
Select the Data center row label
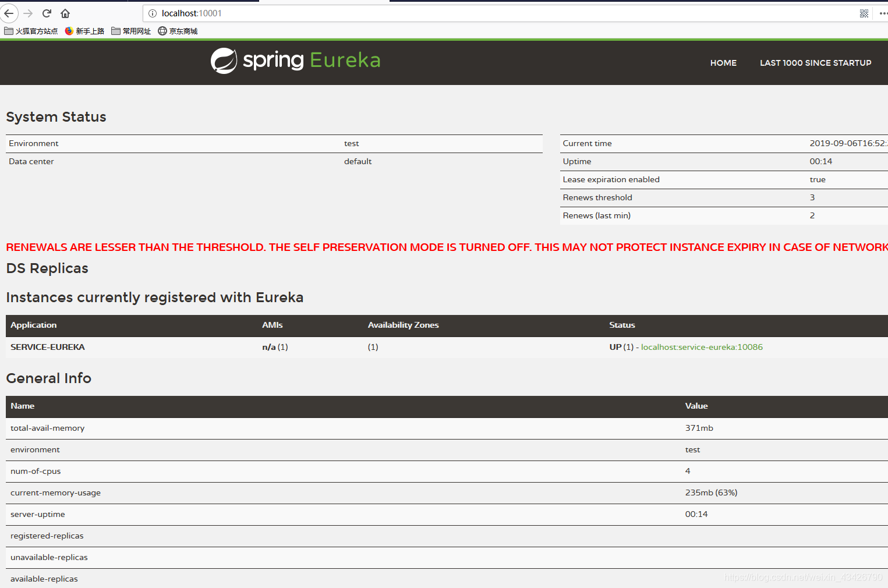coord(31,161)
